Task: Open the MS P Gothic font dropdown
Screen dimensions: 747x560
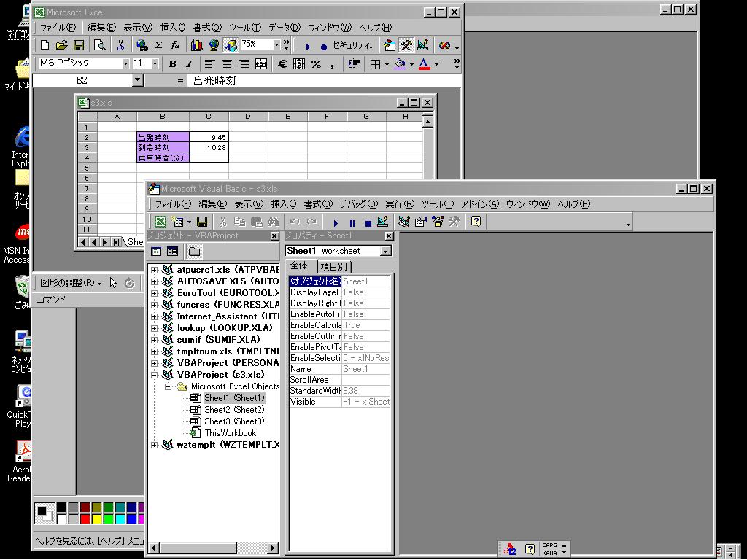Action: click(125, 63)
